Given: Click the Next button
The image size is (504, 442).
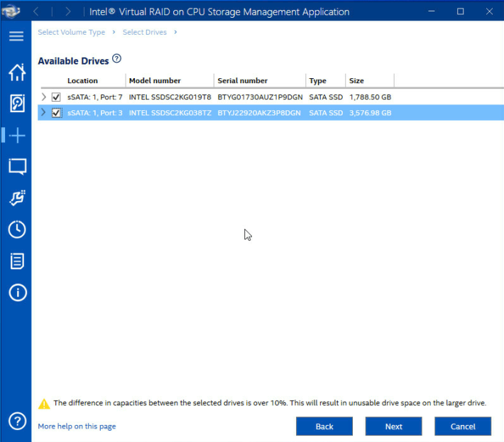Looking at the screenshot, I should point(394,426).
